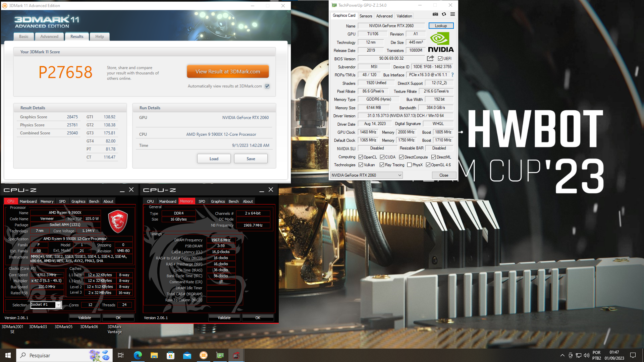Click the GPU name field NVIDIA GeForce RTX 2060

coord(391,25)
